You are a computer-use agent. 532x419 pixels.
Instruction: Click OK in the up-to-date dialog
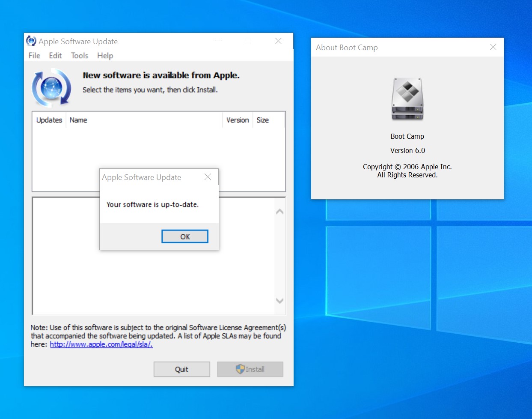(185, 236)
